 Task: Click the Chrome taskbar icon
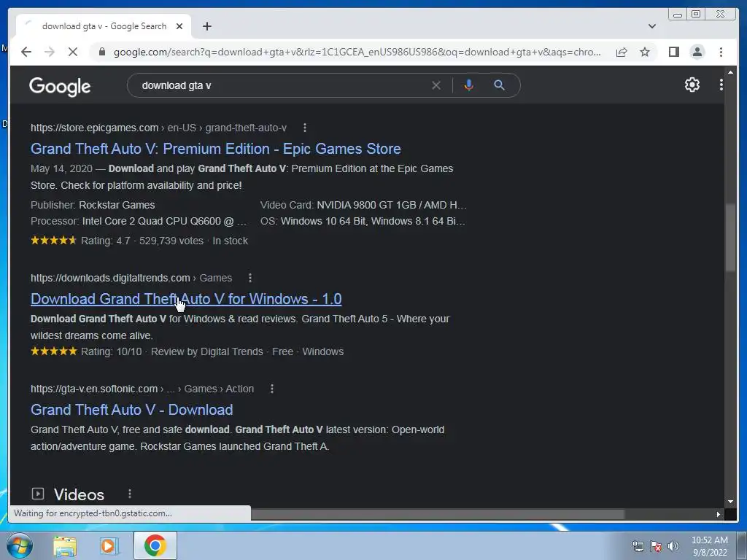point(155,545)
